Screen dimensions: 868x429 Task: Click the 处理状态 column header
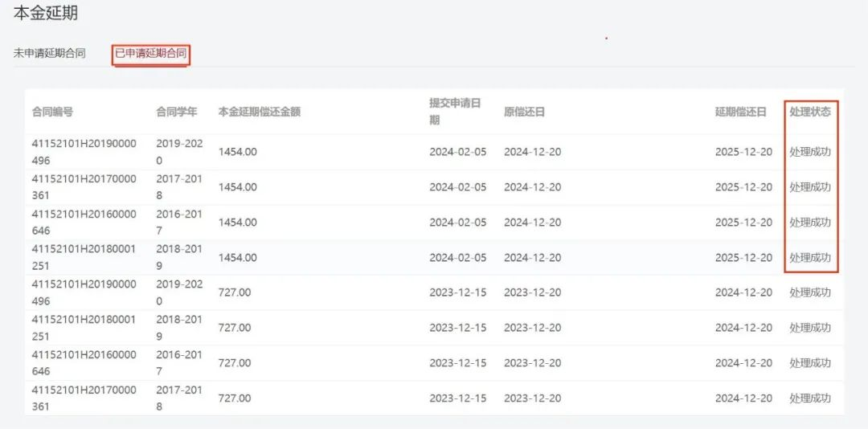(809, 112)
